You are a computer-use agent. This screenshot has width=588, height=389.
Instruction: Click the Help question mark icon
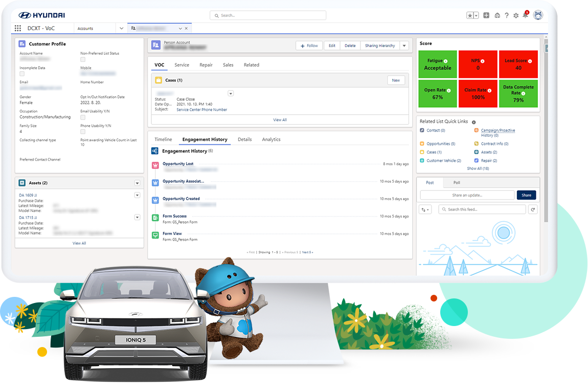[506, 15]
